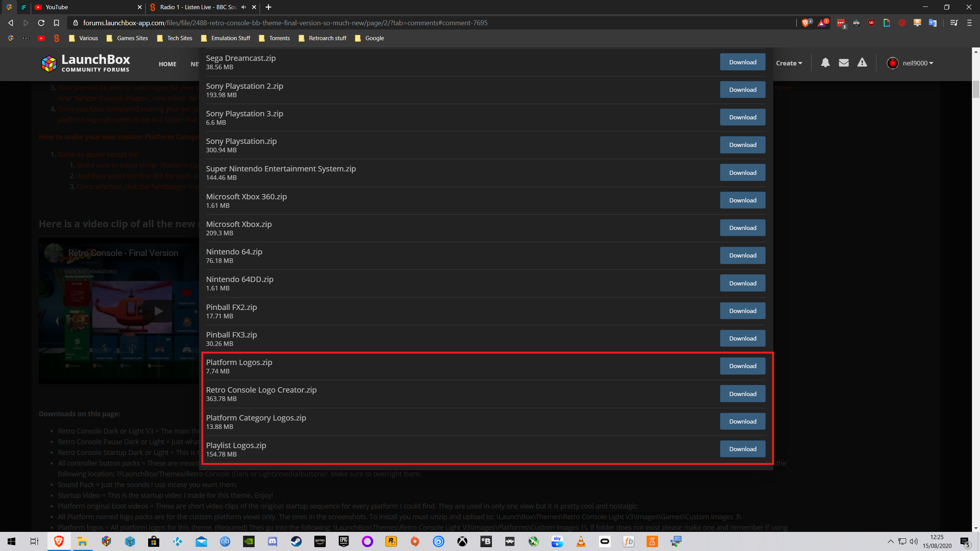Open the media playlist control icon

pyautogui.click(x=954, y=23)
